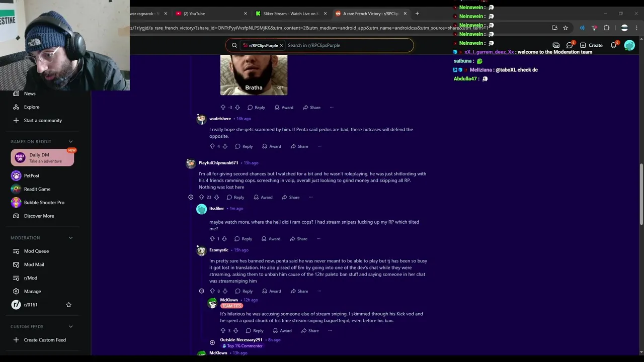Open the Create post button

coord(591,45)
